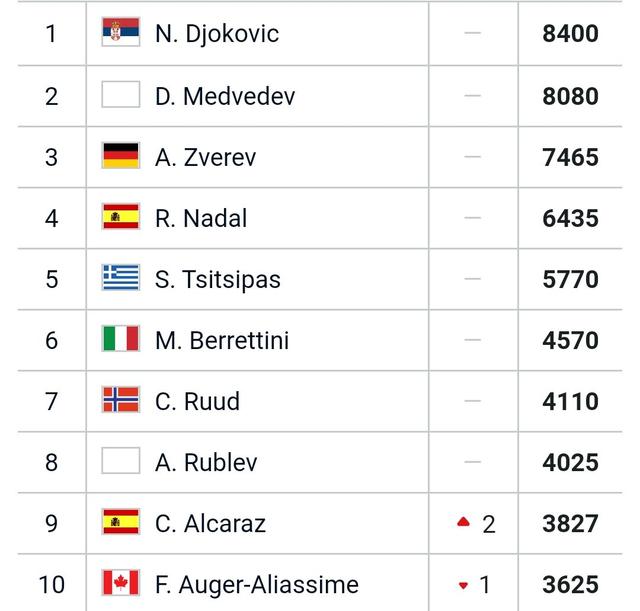
Task: Click Djokovic's 8400 points value
Action: [x=570, y=34]
